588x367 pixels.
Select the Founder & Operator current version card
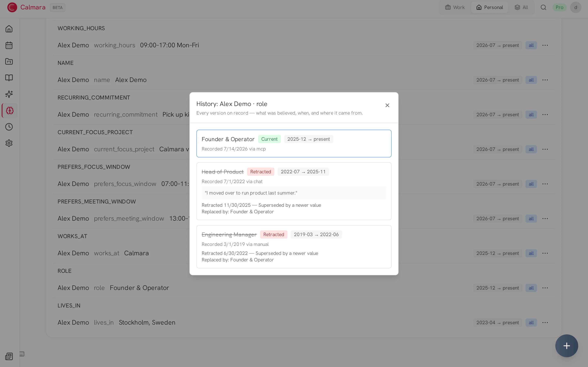294,144
